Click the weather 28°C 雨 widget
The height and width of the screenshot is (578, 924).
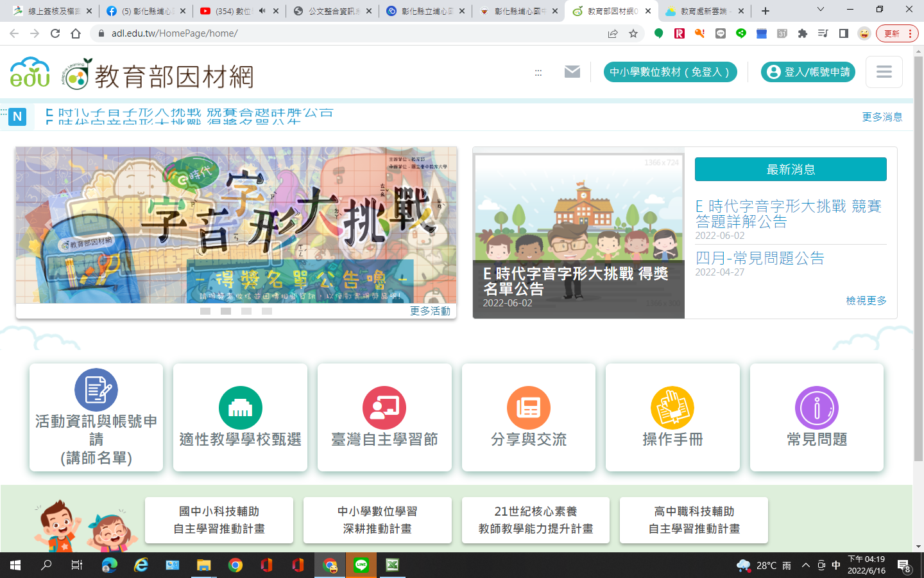pyautogui.click(x=764, y=565)
